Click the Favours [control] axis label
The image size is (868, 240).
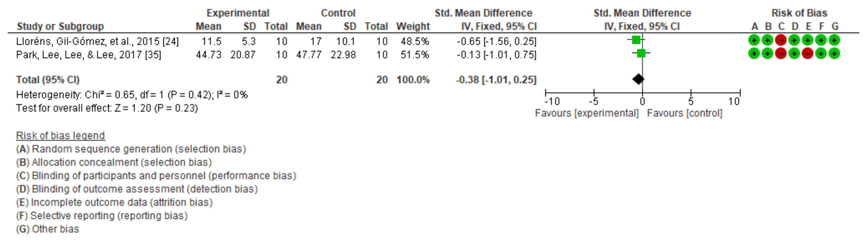coord(684,113)
